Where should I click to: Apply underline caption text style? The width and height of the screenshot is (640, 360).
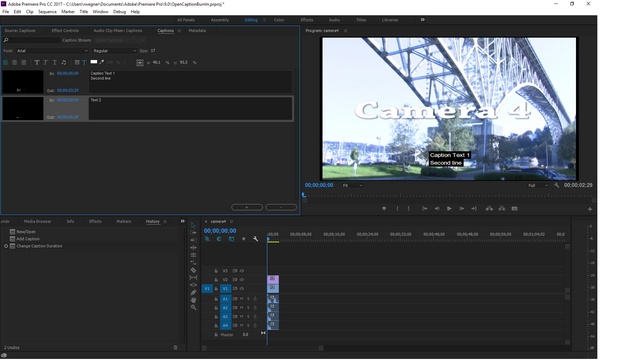55,62
